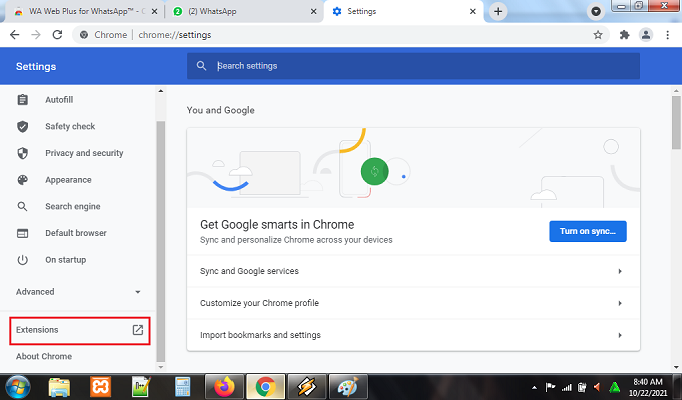Image resolution: width=682 pixels, height=400 pixels.
Task: Click the volume speaker tray icon
Action: 598,387
